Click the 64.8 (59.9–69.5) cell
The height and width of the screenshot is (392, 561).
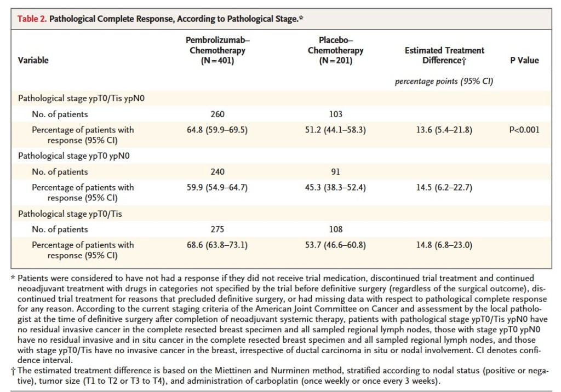217,130
